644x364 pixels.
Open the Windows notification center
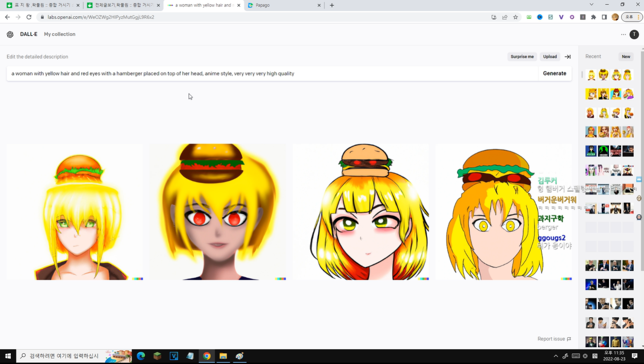point(634,356)
